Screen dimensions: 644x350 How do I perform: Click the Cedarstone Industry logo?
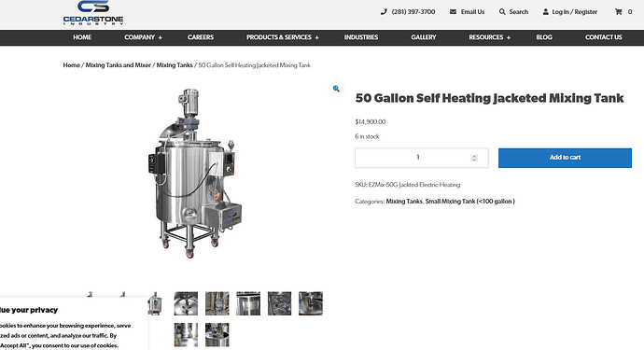(x=93, y=13)
